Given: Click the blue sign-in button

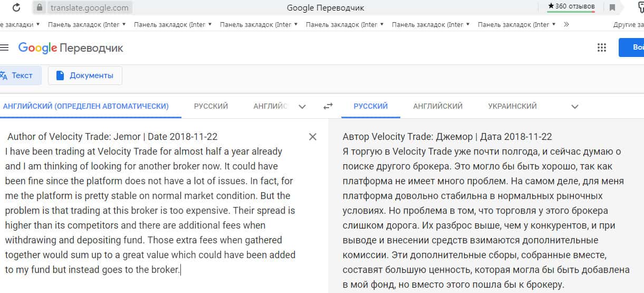Looking at the screenshot, I should coord(632,48).
